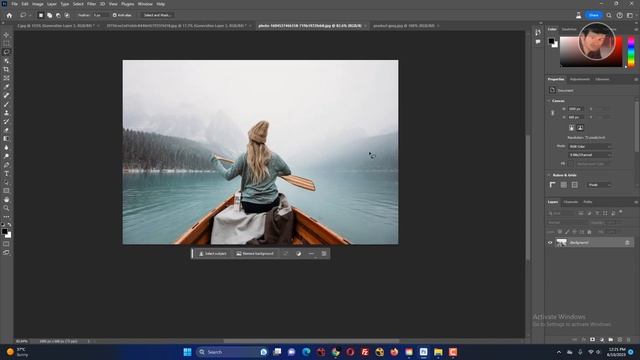Click foreground swatch in Color panel

point(551,41)
